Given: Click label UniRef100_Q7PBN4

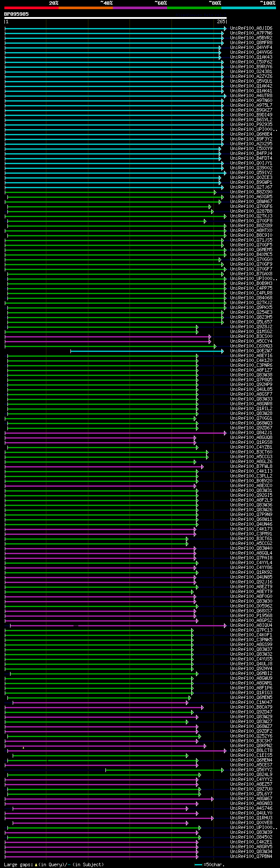Looking at the screenshot, I should point(251,857).
